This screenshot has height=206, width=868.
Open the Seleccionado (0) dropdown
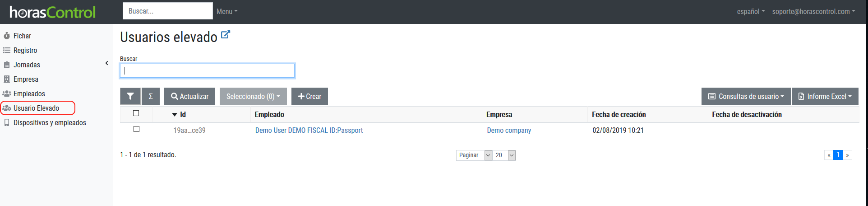point(253,96)
